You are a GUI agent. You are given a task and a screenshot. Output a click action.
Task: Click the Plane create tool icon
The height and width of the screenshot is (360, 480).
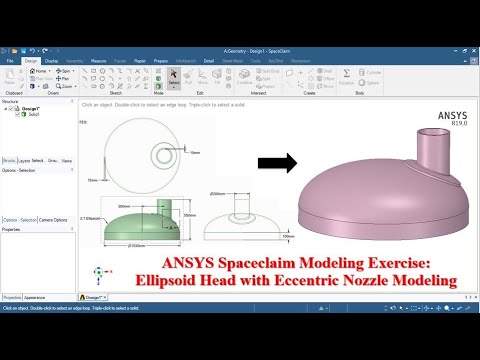289,72
